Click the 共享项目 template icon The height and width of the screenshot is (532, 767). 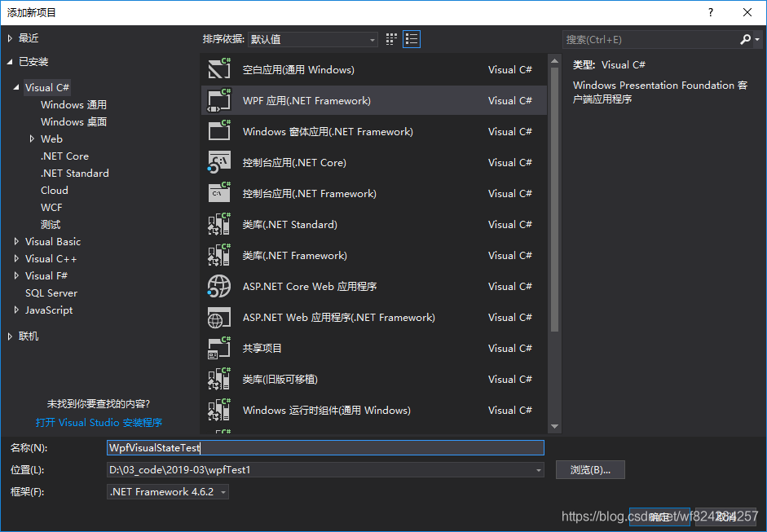pyautogui.click(x=219, y=348)
